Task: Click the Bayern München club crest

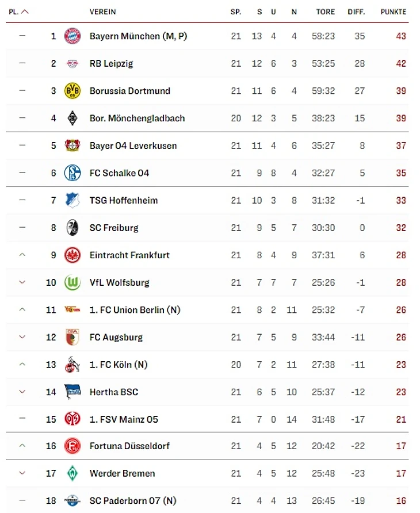Action: [72, 36]
